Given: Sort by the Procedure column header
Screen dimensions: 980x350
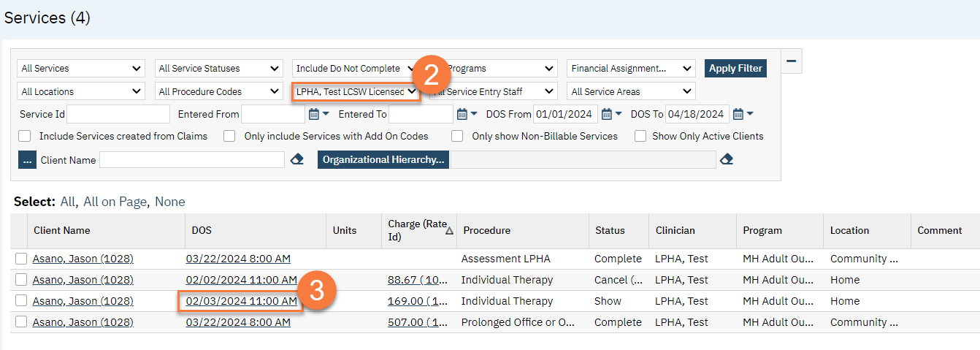Looking at the screenshot, I should (486, 230).
